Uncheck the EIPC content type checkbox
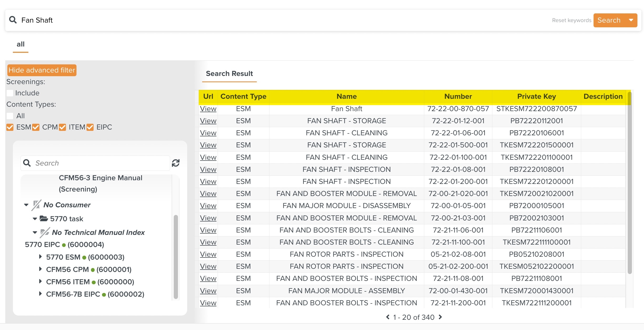This screenshot has height=330, width=644. (90, 127)
